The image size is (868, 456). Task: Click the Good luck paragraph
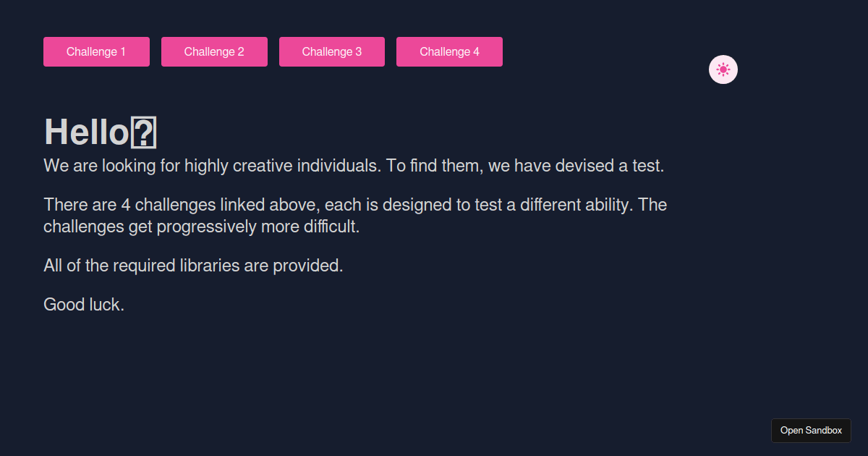[x=84, y=304]
